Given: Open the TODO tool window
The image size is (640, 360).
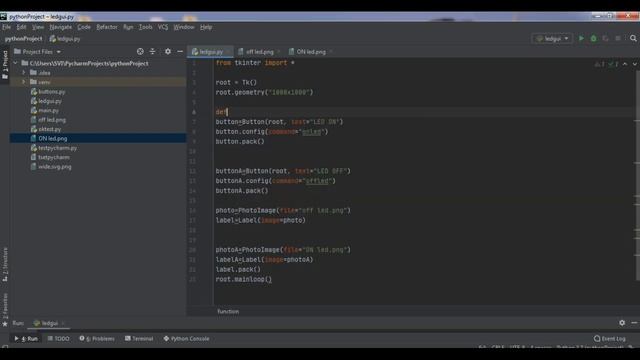Looking at the screenshot, I should (58, 339).
